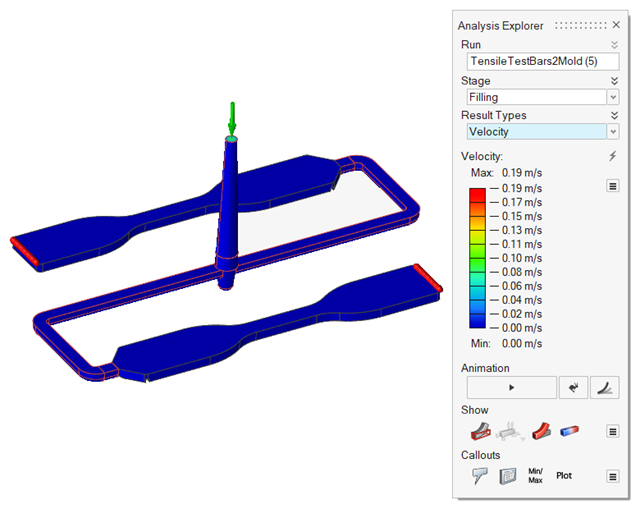The height and width of the screenshot is (509, 640).
Task: Show Min/Max callouts
Action: pos(535,476)
